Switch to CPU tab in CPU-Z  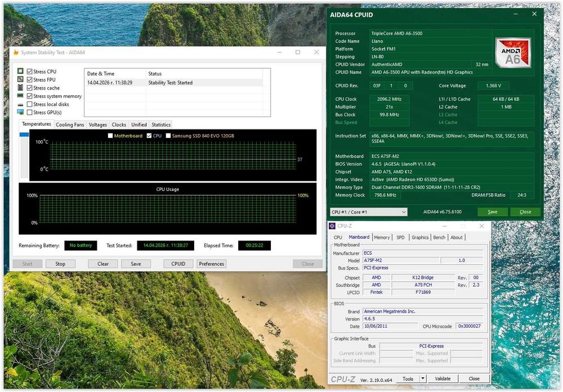coord(338,238)
